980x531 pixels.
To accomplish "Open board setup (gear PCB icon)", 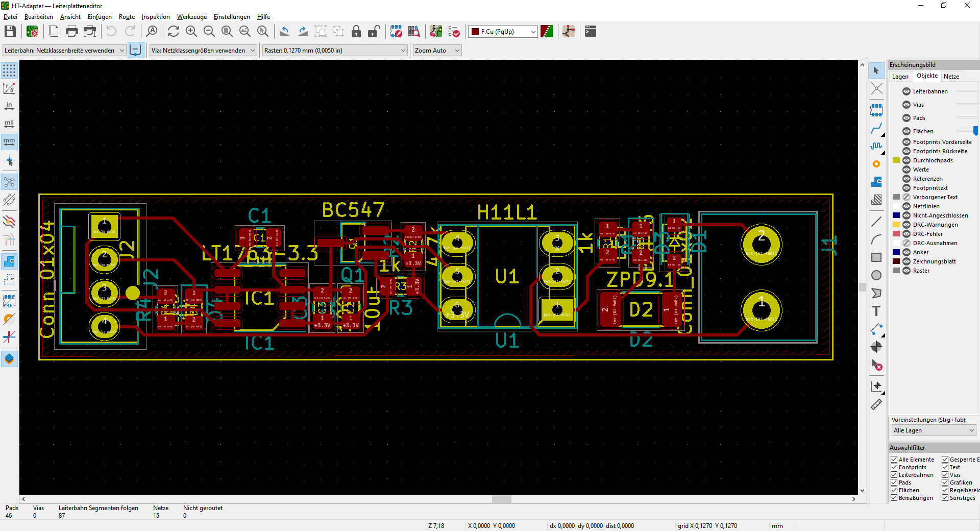I will coord(32,32).
